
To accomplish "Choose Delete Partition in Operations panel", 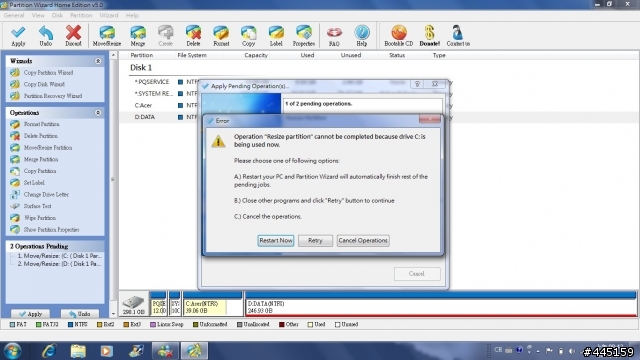I will 40,136.
